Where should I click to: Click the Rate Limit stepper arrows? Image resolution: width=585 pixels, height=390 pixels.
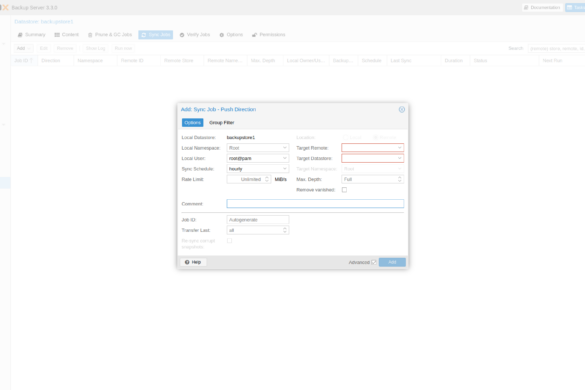267,179
